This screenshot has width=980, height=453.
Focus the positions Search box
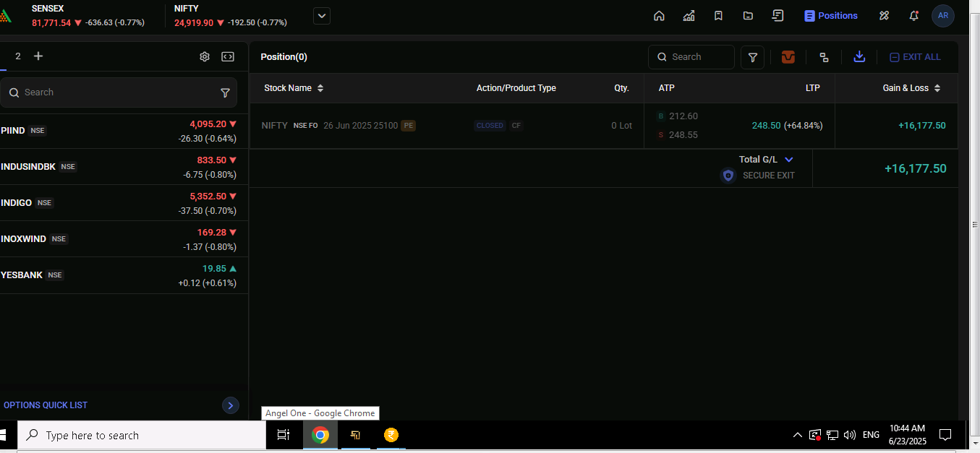[x=691, y=57]
